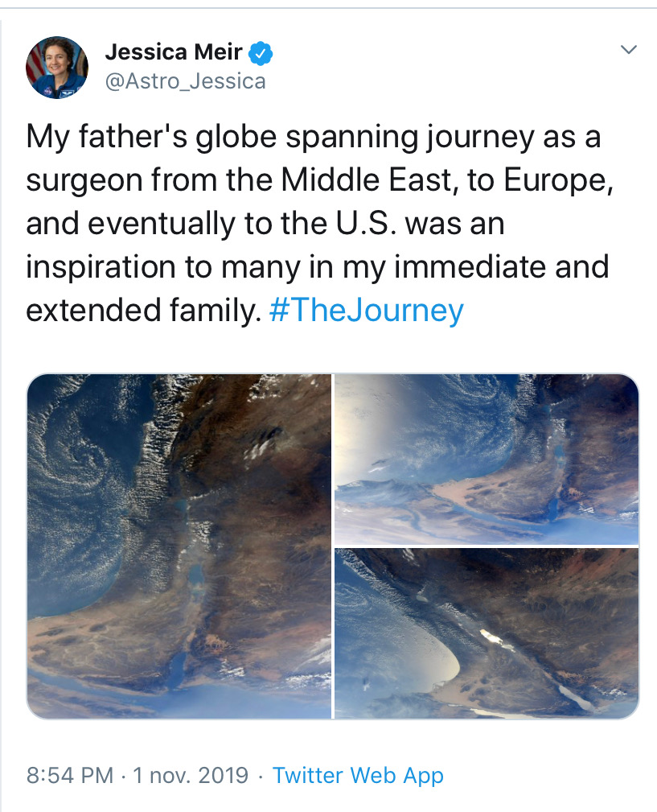The height and width of the screenshot is (812, 657).
Task: Open the large left satellite photo
Action: coord(179,546)
